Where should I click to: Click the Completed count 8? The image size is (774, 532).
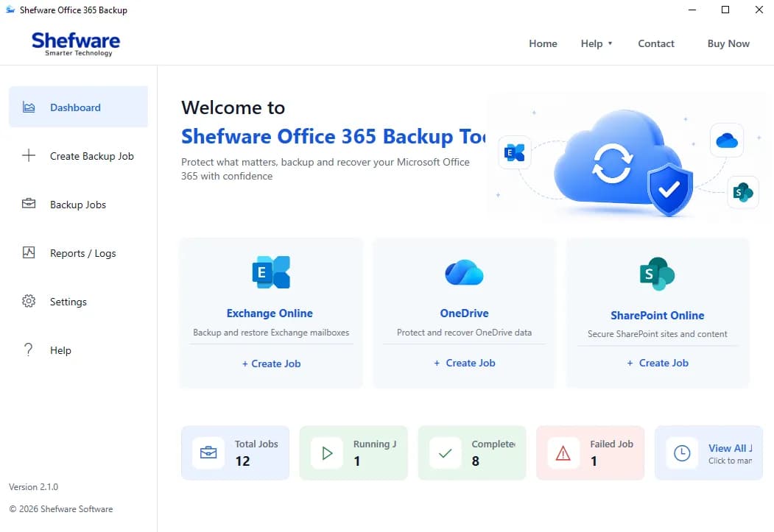[x=475, y=461]
